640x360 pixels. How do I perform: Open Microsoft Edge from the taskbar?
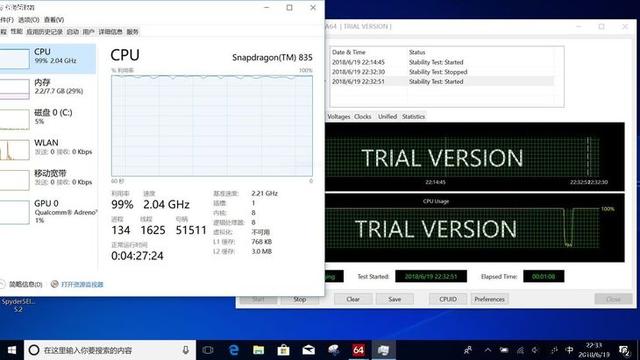click(x=233, y=350)
